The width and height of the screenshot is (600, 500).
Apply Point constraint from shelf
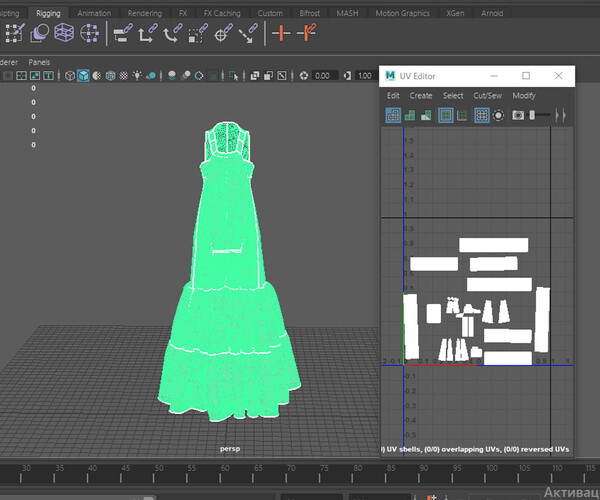[148, 33]
